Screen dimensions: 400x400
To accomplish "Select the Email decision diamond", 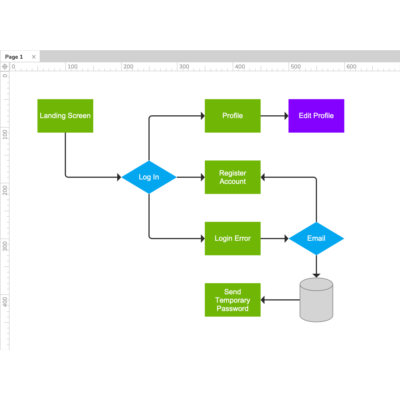I will pyautogui.click(x=316, y=238).
